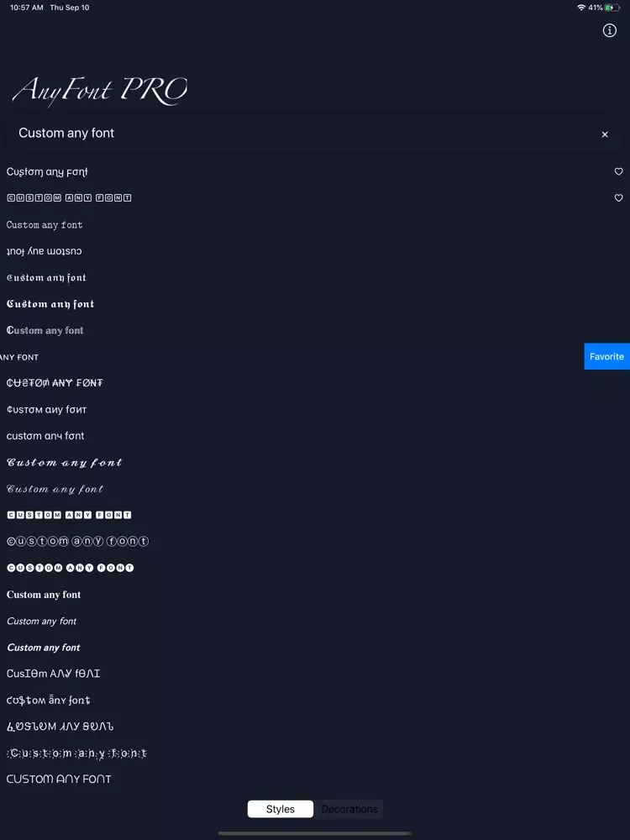
Task: Select the thin italic 'Custom any font'
Action: point(41,621)
